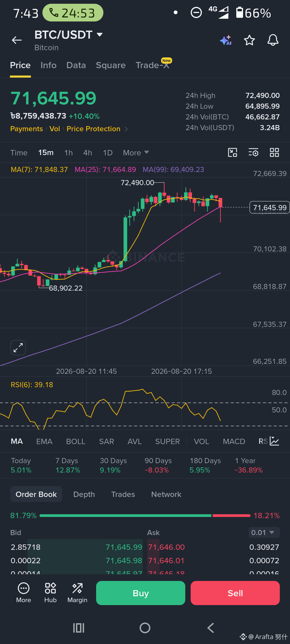Tap the 68,902.22 low marker on chart
290x644 pixels.
[66, 288]
